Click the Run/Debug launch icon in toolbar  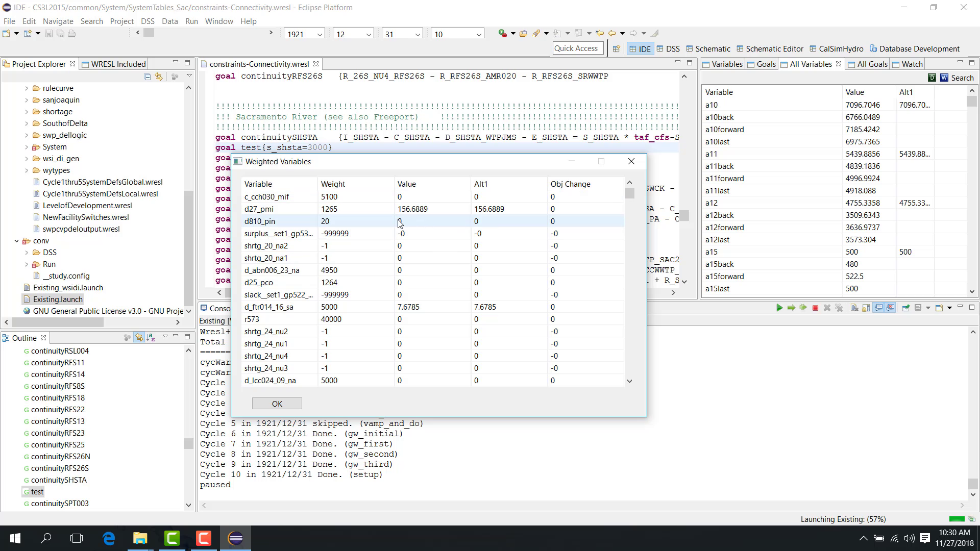click(503, 33)
